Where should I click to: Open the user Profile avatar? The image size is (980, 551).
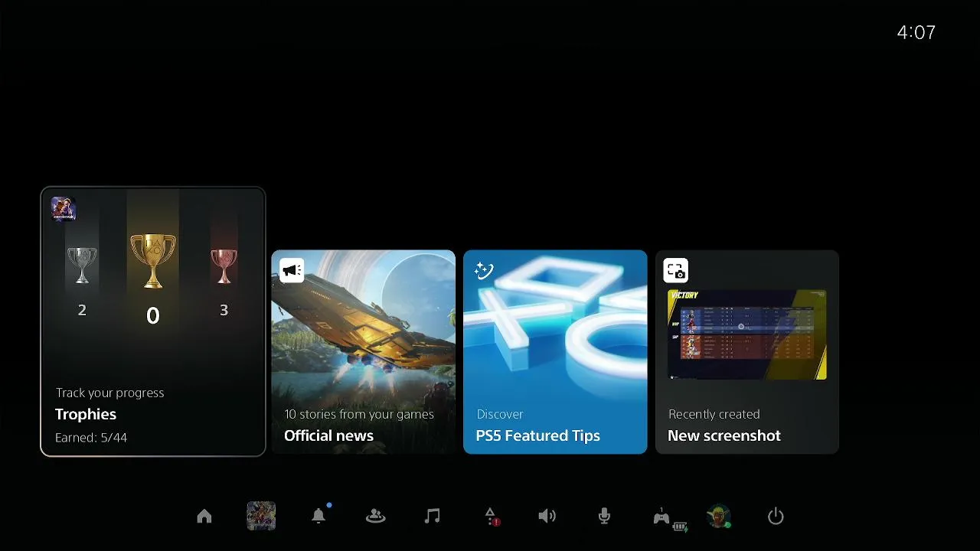tap(719, 517)
